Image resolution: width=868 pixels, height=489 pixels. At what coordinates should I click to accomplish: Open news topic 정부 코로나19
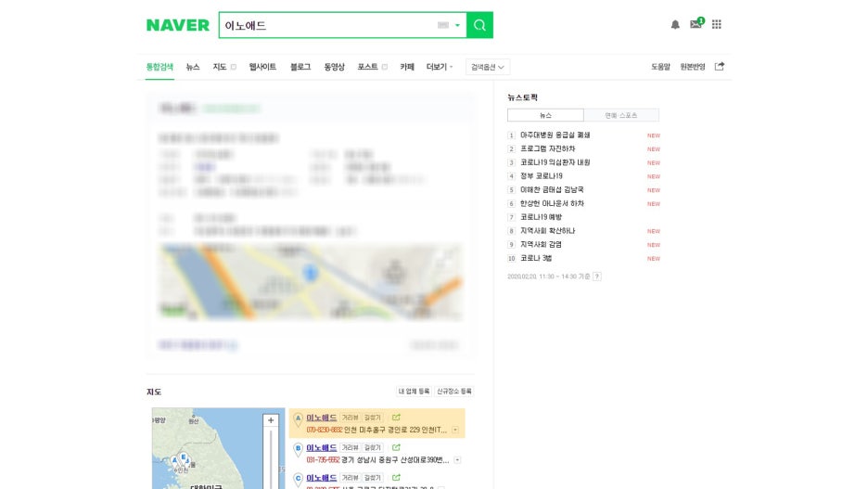pyautogui.click(x=542, y=176)
